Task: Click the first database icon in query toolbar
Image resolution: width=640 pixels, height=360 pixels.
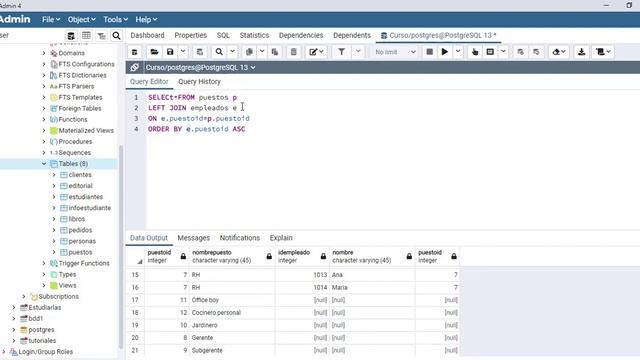Action: click(x=134, y=52)
